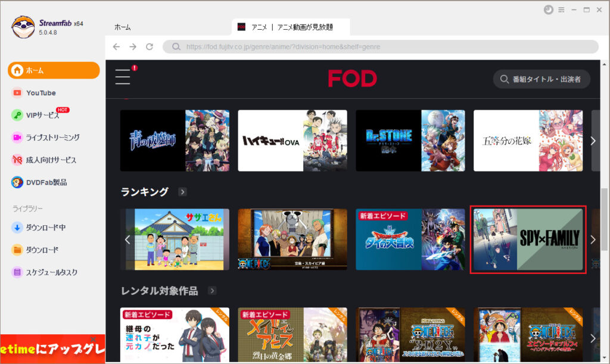Click the home icon in the sidebar
The height and width of the screenshot is (364, 610).
pyautogui.click(x=17, y=70)
